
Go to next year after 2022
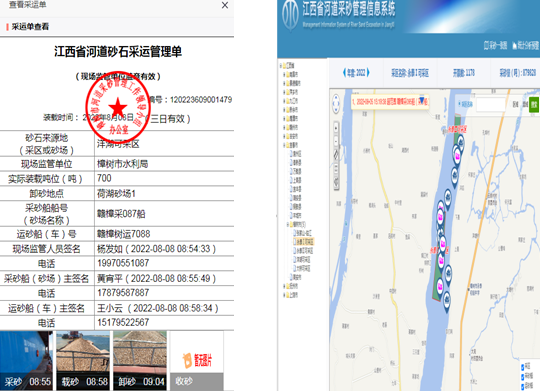(368, 73)
